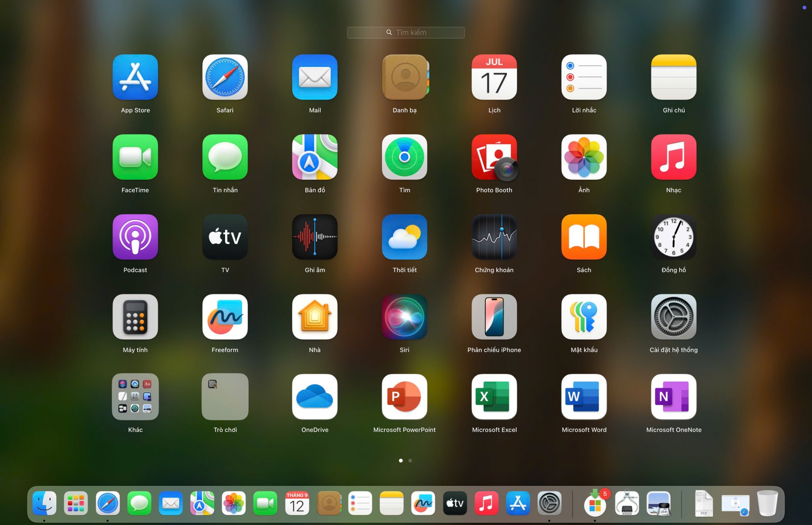The height and width of the screenshot is (525, 812).
Task: Open the Podcast app
Action: coord(135,237)
